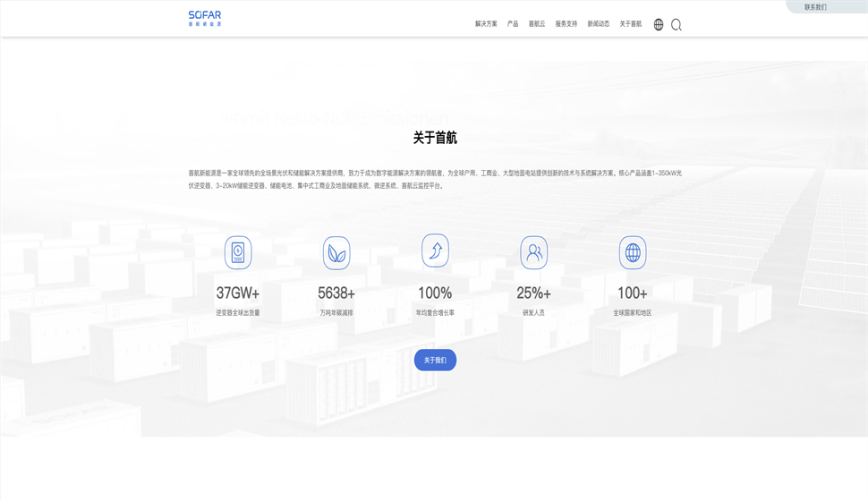Click the inverter icon above 37GW+
Image resolution: width=868 pixels, height=501 pixels.
click(x=238, y=252)
